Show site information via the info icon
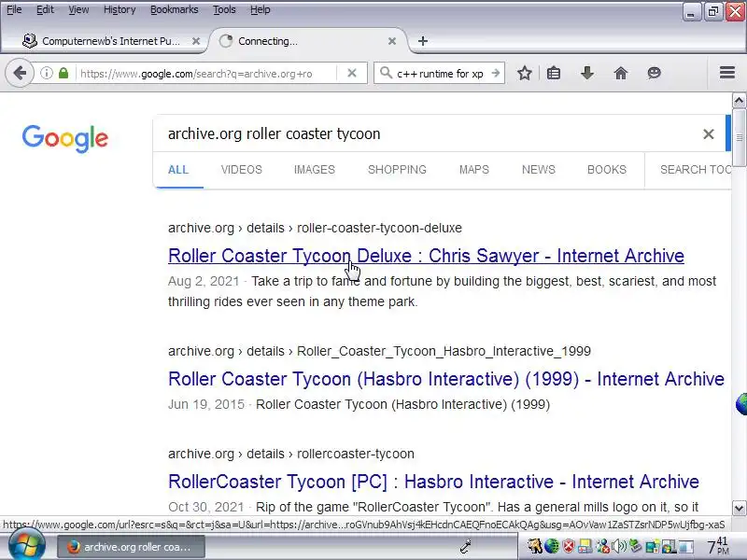Screen dimensions: 747x560 click(x=46, y=73)
